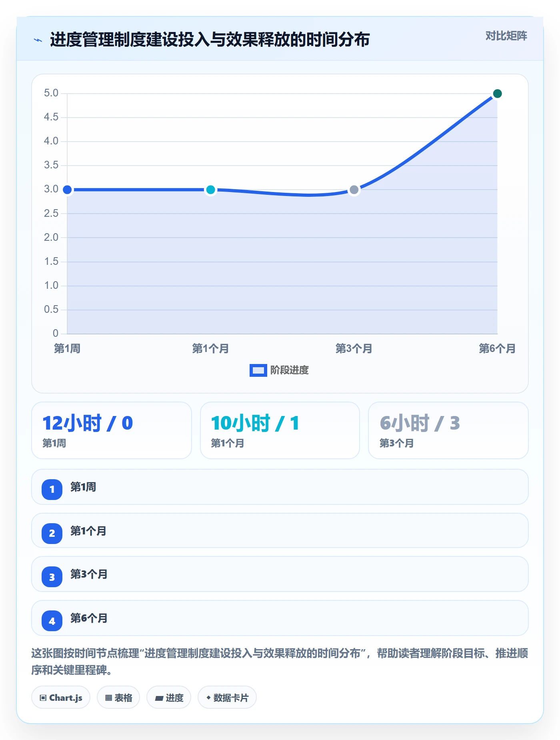Screen dimensions: 560x740
Task: Click the 第1个月 x-axis label
Action: click(x=210, y=349)
